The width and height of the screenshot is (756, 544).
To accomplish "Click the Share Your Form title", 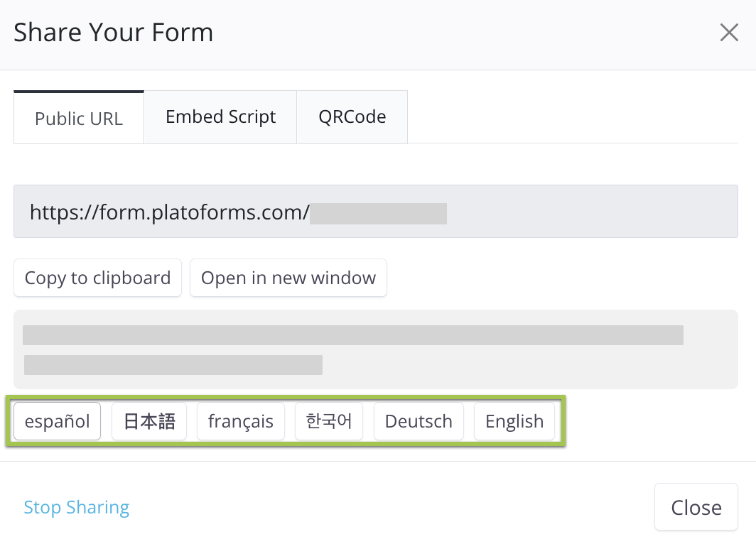I will tap(113, 32).
